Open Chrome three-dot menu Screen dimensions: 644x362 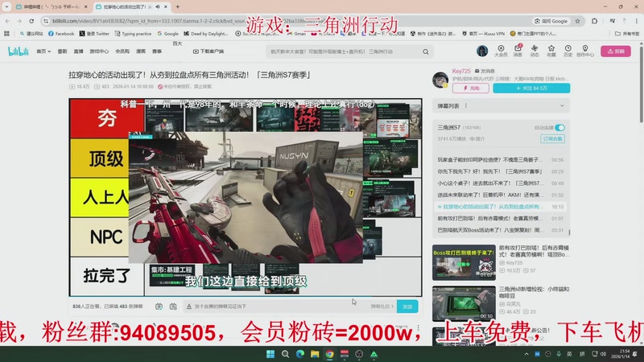pos(637,21)
